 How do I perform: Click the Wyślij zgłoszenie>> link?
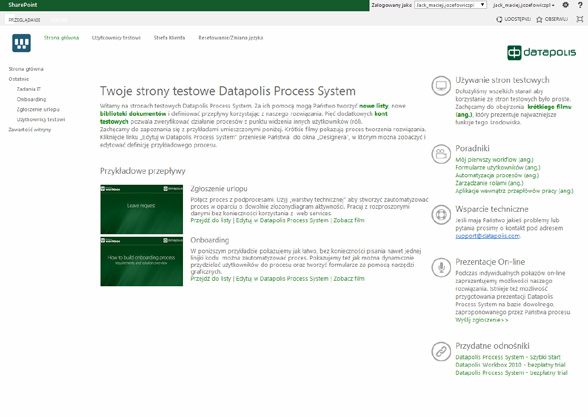(x=482, y=320)
